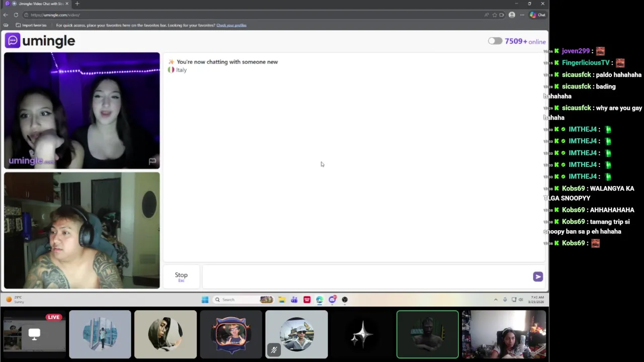Open File Explorer from the taskbar
This screenshot has height=362, width=644.
(282, 300)
